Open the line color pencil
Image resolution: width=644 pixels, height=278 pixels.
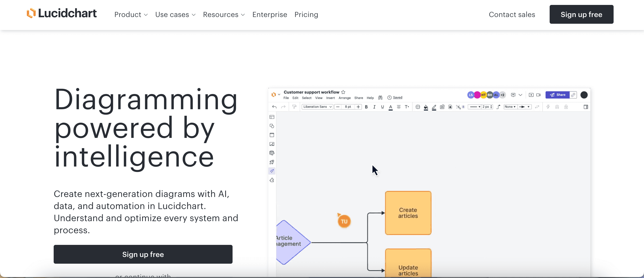pos(434,107)
